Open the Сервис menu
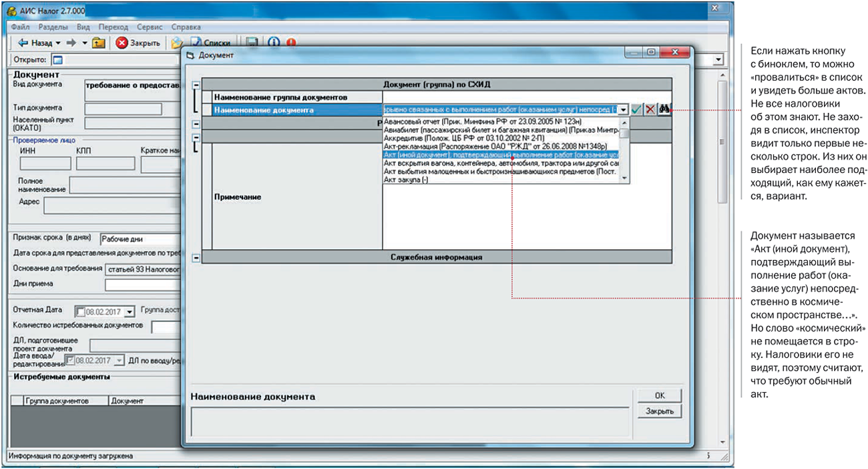This screenshot has height=469, width=868. [x=149, y=27]
